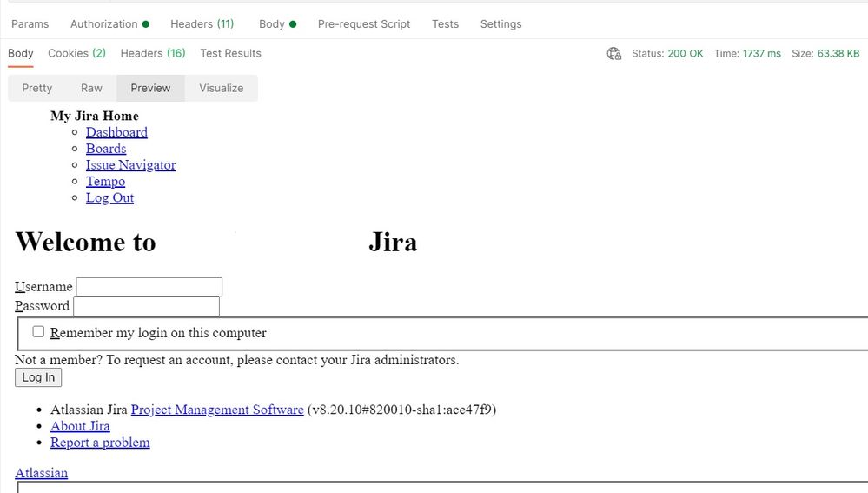Image resolution: width=868 pixels, height=493 pixels.
Task: Click the My Jira Home heading
Action: [95, 116]
